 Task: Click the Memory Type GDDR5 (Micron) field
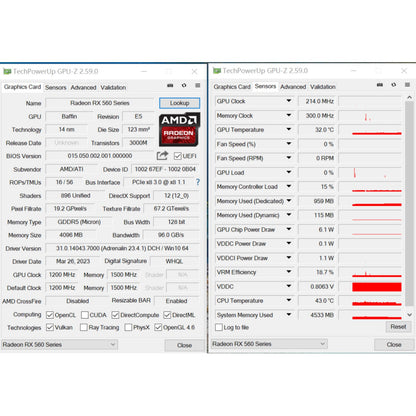[79, 222]
